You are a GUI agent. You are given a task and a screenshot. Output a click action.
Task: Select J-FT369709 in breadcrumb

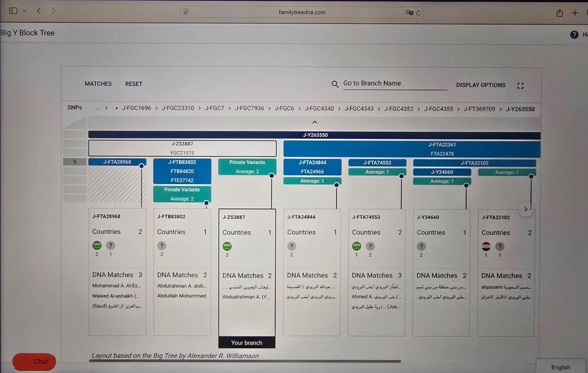pyautogui.click(x=480, y=109)
